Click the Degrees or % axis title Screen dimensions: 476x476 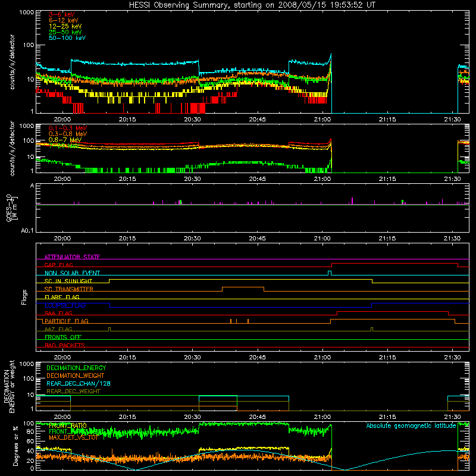click(16, 446)
